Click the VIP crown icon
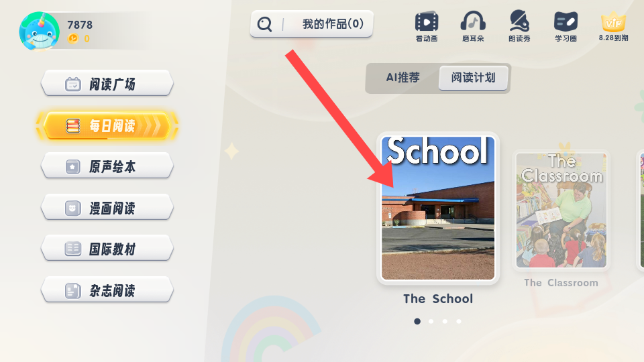Viewport: 644px width, 362px height. (613, 21)
